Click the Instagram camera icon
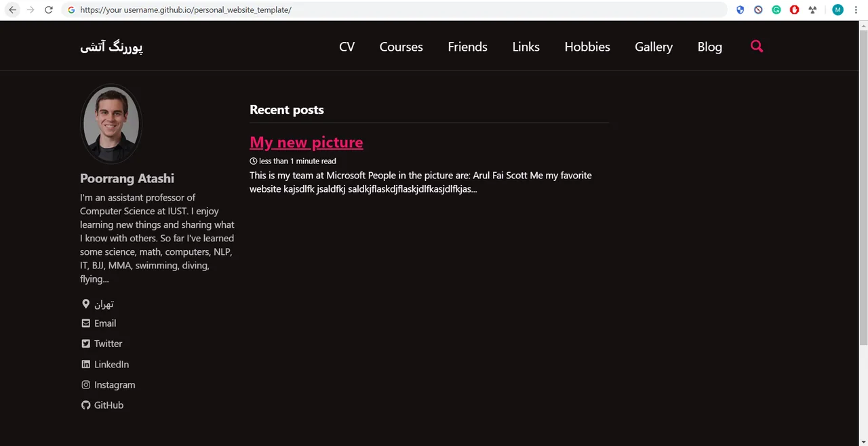The height and width of the screenshot is (446, 868). (x=85, y=384)
